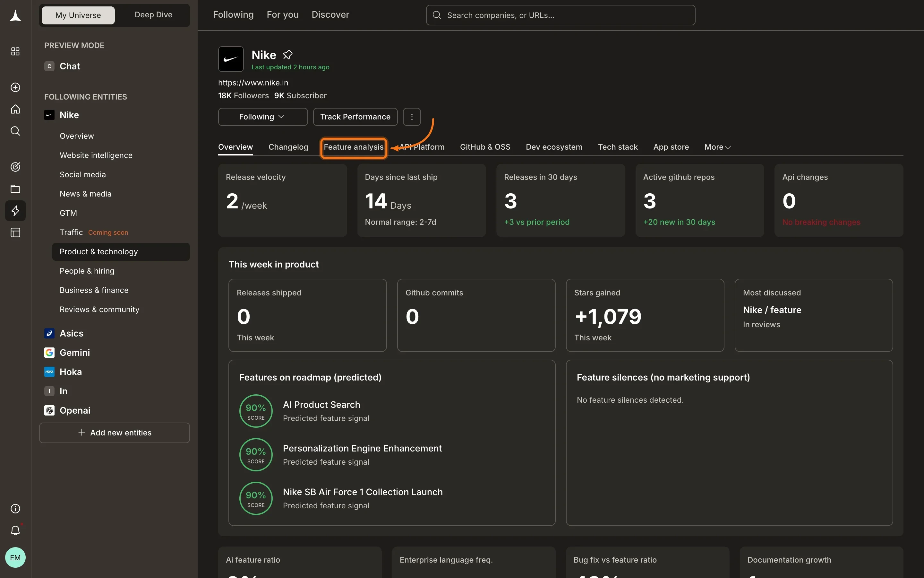Screen dimensions: 924x578
Task: Click the Nike logo thumbnail in header
Action: [231, 59]
